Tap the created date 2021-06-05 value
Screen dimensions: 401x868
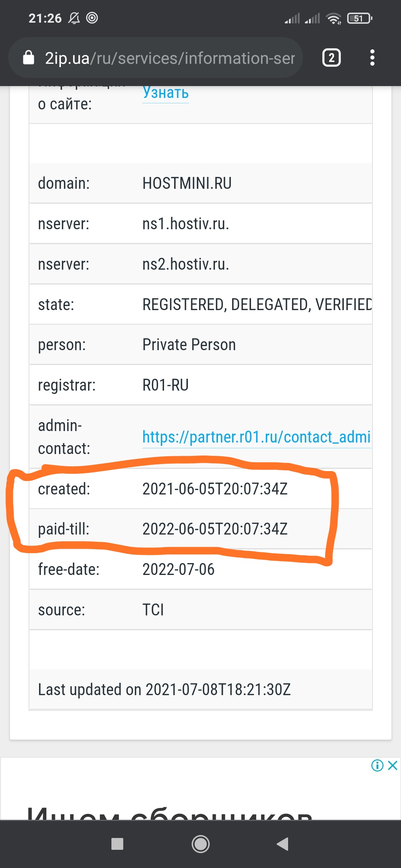(x=215, y=489)
